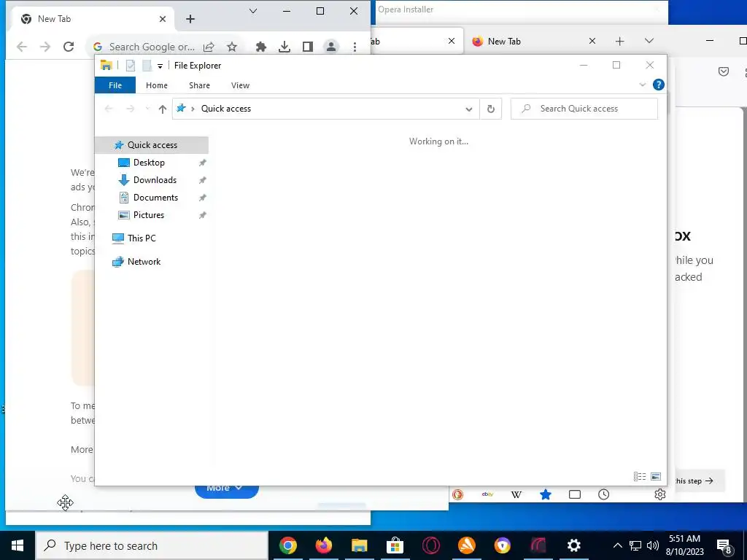Click the tabs search icon in Firefox
747x560 pixels.
click(x=575, y=495)
